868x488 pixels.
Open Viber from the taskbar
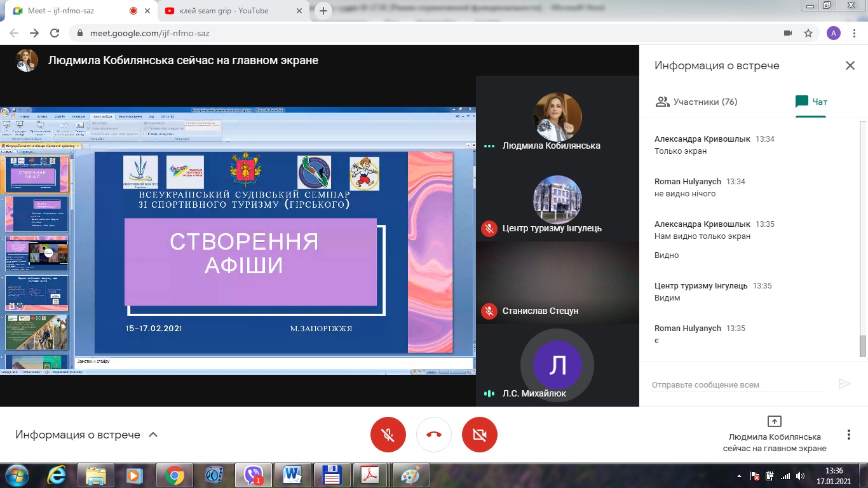click(x=254, y=475)
